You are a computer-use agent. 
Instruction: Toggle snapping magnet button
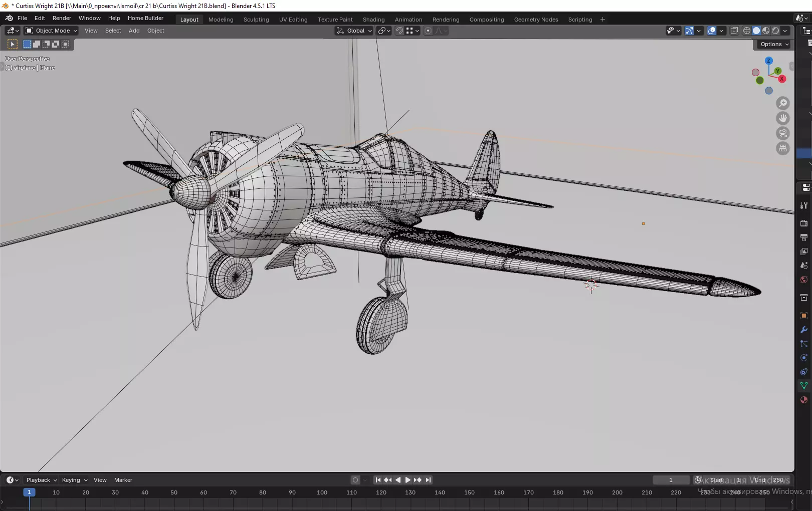(399, 31)
